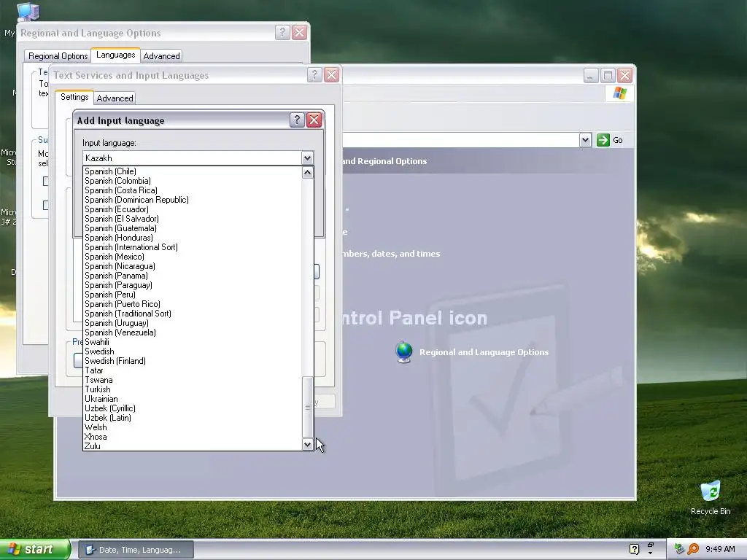747x560 pixels.
Task: Choose Spanish (Dominican Republic)
Action: click(x=136, y=200)
